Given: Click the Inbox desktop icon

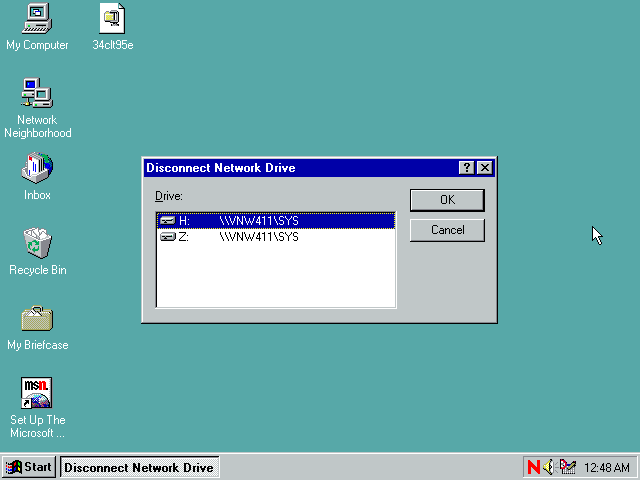Looking at the screenshot, I should click(37, 168).
